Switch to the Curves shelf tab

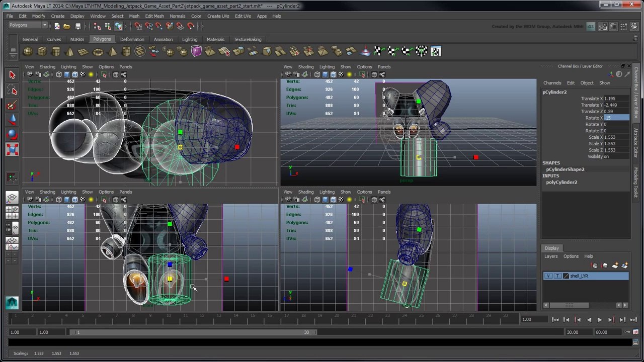54,39
